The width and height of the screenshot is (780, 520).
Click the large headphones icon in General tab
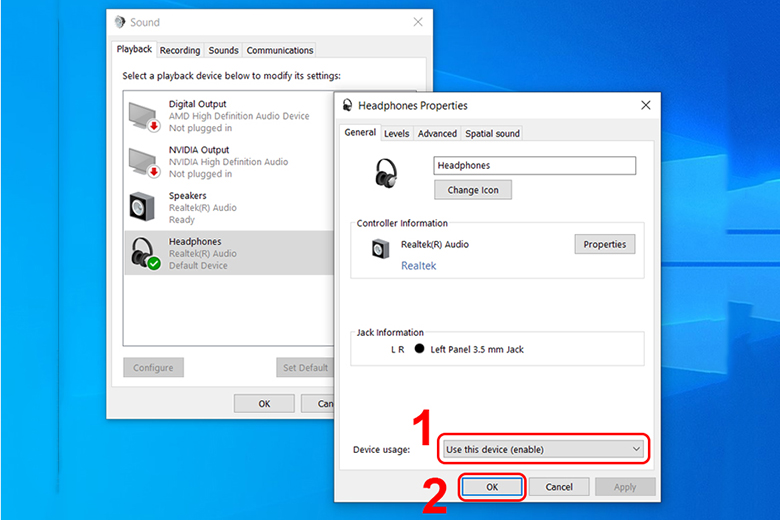pyautogui.click(x=386, y=173)
